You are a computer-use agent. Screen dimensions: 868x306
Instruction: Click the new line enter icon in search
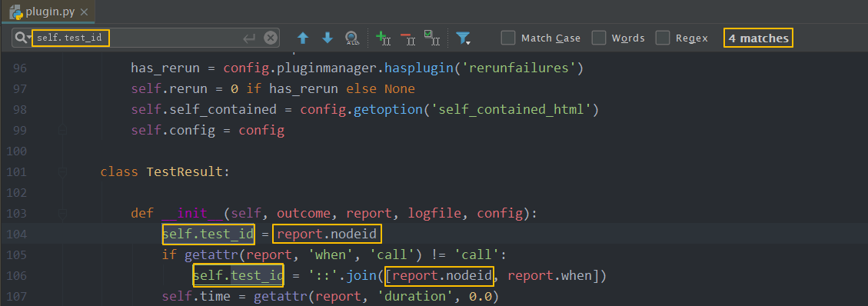click(249, 38)
